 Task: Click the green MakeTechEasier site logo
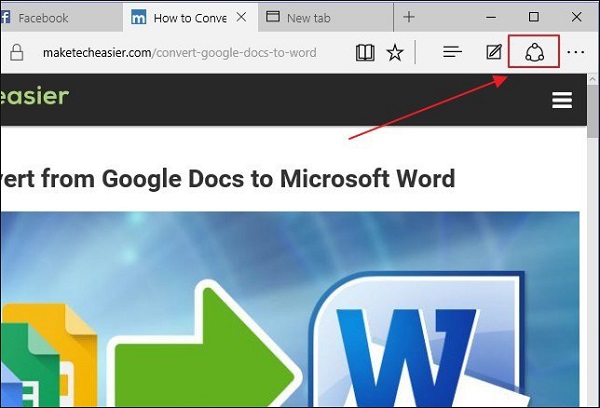point(34,97)
